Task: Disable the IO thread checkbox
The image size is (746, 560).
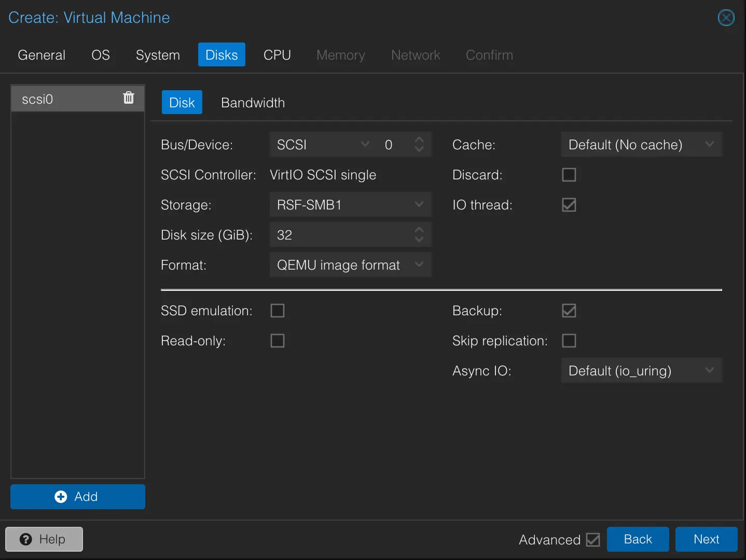Action: click(569, 205)
